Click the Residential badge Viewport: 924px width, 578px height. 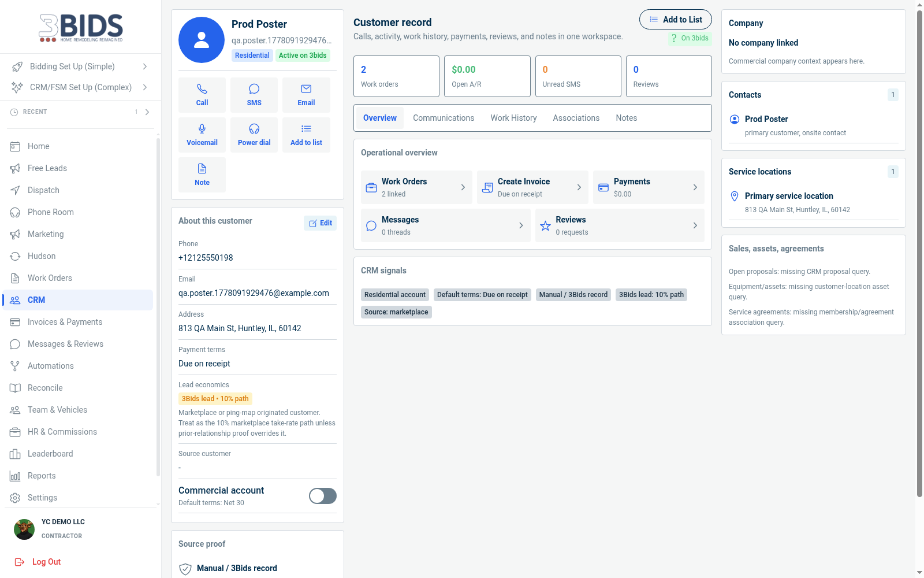coord(252,55)
